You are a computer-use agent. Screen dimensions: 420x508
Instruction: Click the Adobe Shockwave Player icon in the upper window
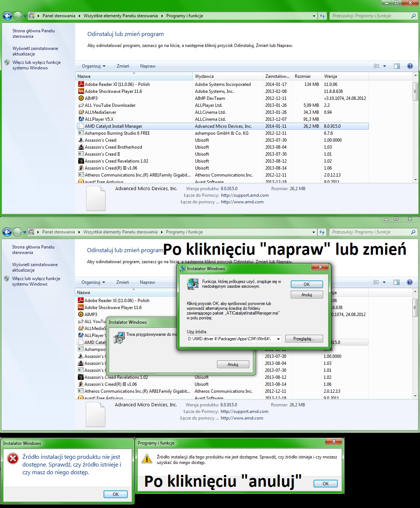click(x=81, y=91)
